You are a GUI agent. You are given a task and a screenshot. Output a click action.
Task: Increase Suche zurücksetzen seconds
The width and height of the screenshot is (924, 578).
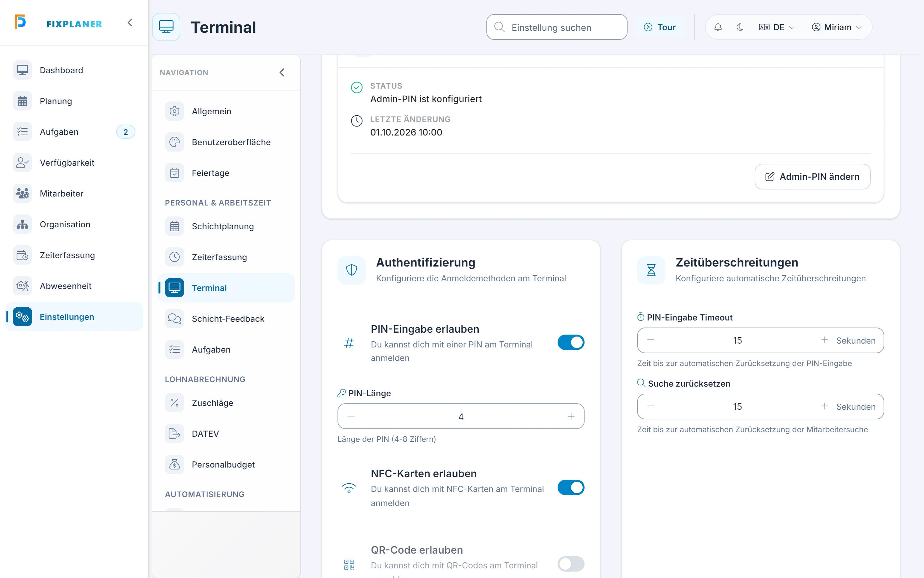(825, 406)
